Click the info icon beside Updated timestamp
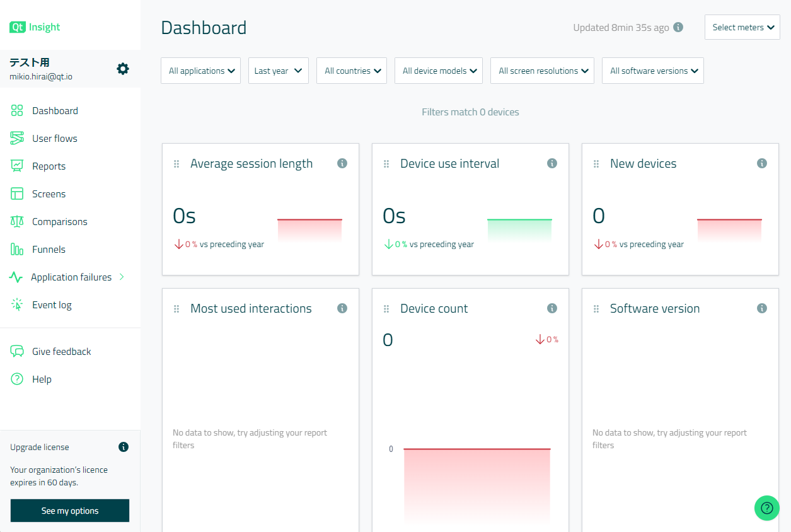791x532 pixels. (678, 27)
